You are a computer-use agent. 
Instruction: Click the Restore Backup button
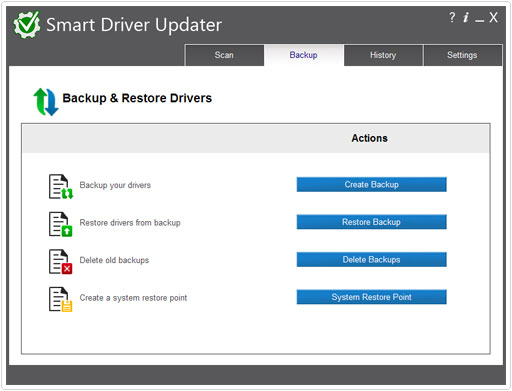372,222
